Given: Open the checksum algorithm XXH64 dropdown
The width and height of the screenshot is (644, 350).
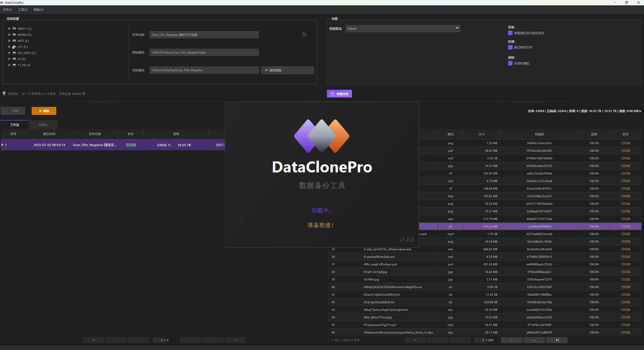Looking at the screenshot, I should coord(403,29).
